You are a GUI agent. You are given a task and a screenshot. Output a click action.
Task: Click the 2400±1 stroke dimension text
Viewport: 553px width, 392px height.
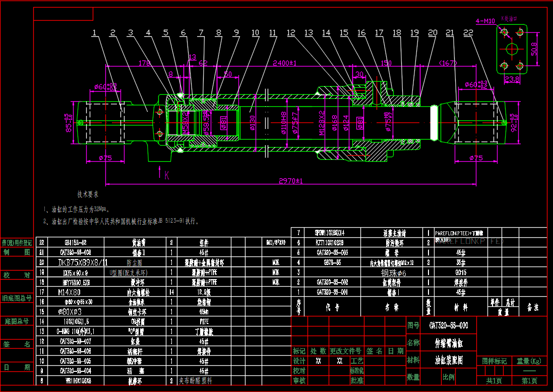pos(284,63)
